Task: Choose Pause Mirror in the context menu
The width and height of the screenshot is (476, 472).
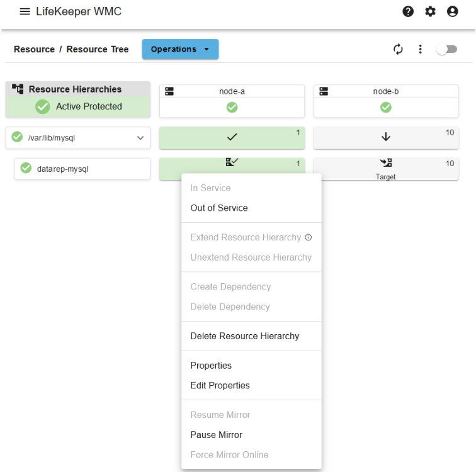Action: coord(216,435)
